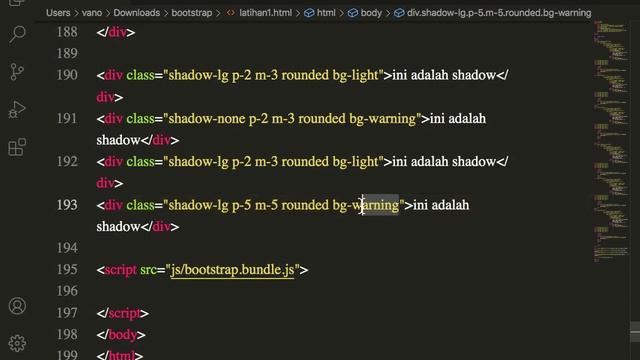Open the Manage gear settings icon
640x360 pixels.
[17, 343]
